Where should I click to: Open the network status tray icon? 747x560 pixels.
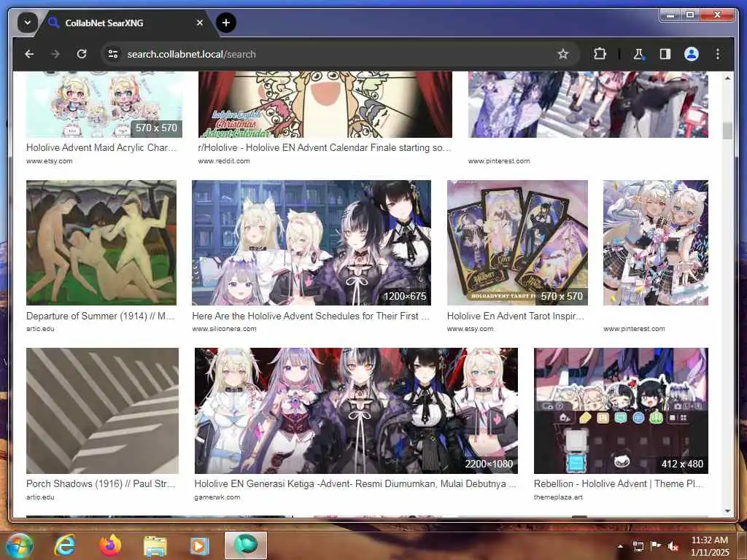[x=638, y=546]
